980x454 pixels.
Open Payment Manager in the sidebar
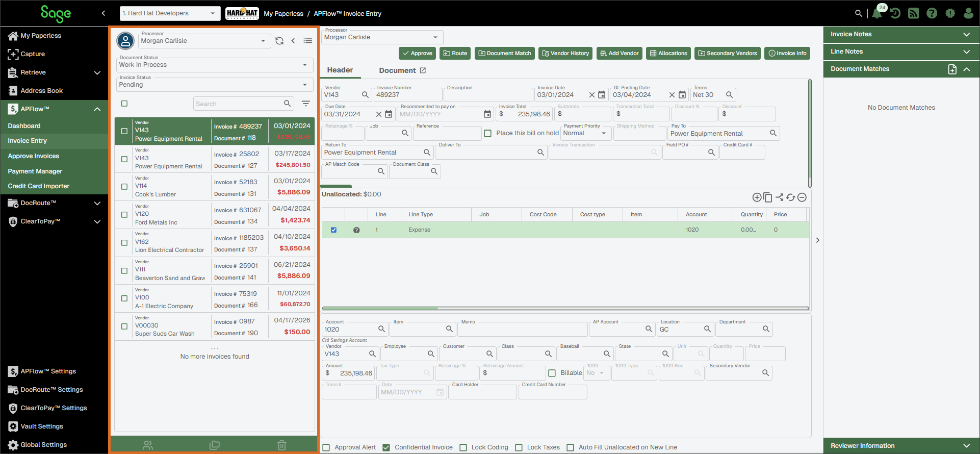pos(35,171)
